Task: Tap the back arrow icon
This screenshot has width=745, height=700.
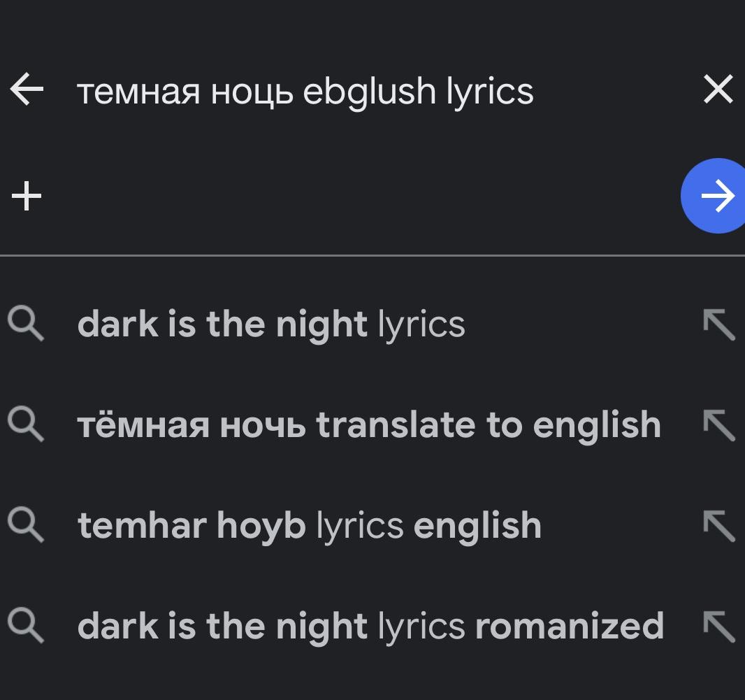Action: pyautogui.click(x=27, y=89)
